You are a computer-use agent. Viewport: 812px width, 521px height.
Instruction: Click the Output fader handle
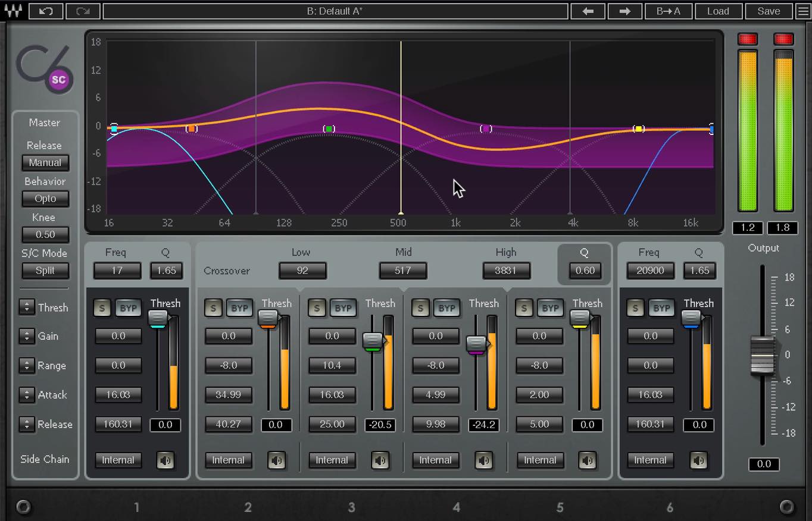click(762, 356)
